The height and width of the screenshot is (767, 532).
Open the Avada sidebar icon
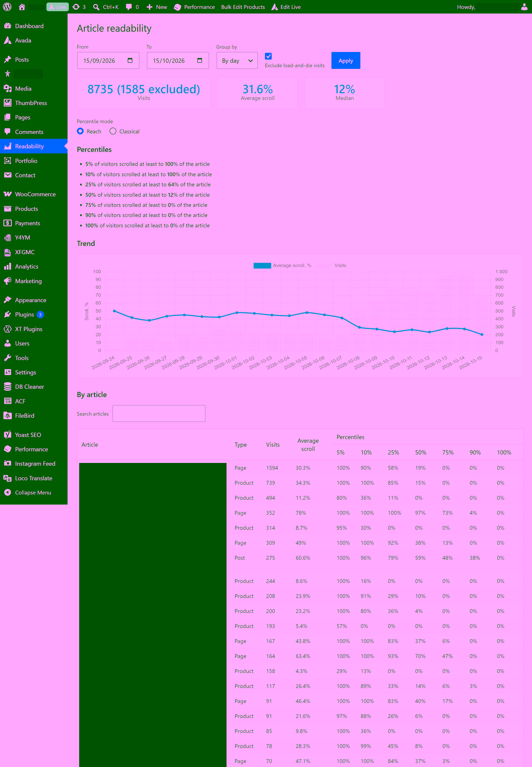click(8, 40)
